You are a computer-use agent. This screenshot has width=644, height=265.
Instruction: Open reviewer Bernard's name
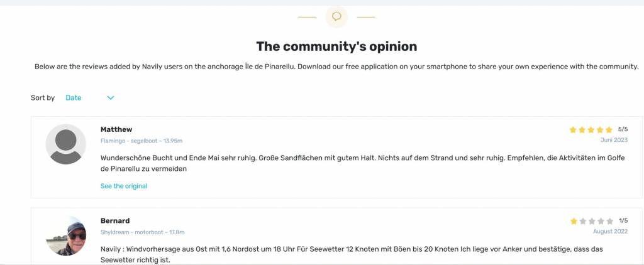click(115, 221)
